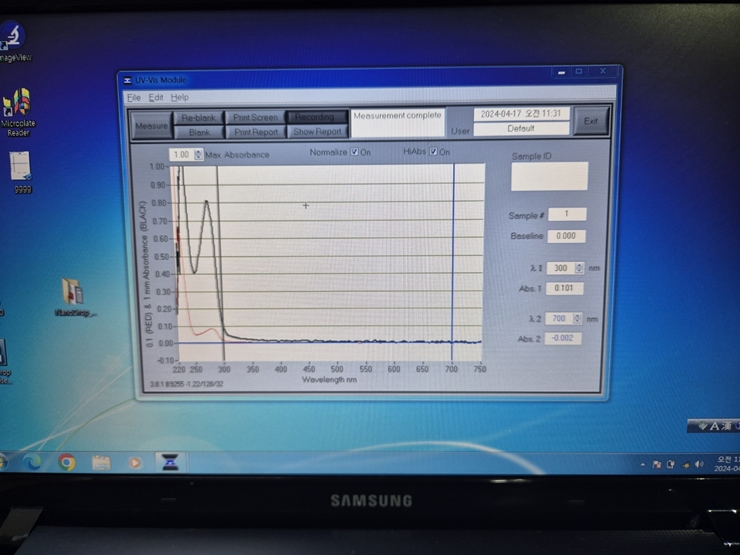Viewport: 740px width, 555px height.
Task: Adjust the λ2 wavelength spinner arrows
Action: (x=578, y=318)
